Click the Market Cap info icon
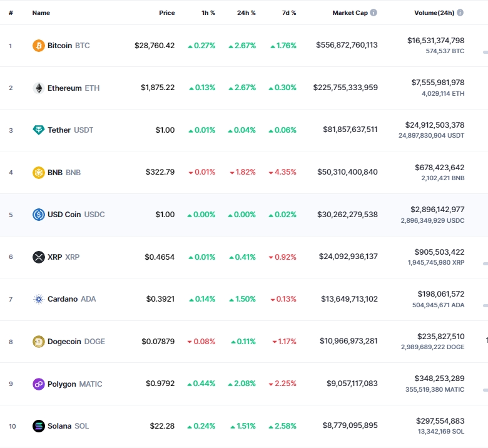Screen dimensions: 488x448 point(374,13)
